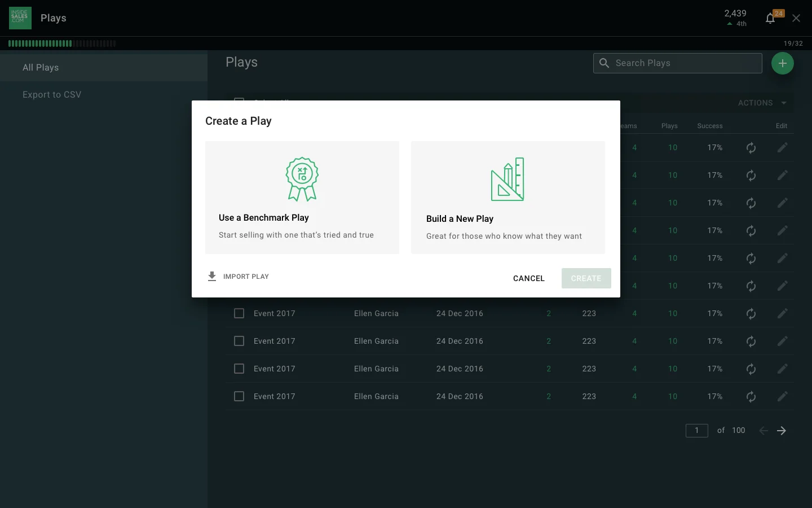Click the Create a Play dialog title
The width and height of the screenshot is (812, 508).
(239, 121)
